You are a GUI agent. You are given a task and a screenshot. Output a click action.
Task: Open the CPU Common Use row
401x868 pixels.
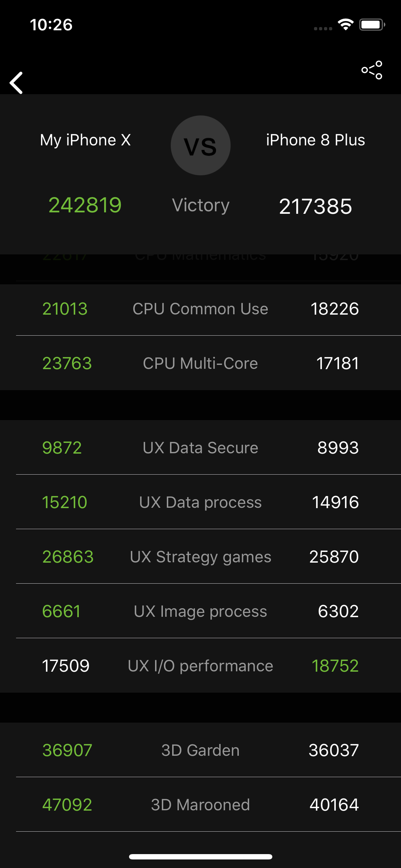tap(201, 309)
